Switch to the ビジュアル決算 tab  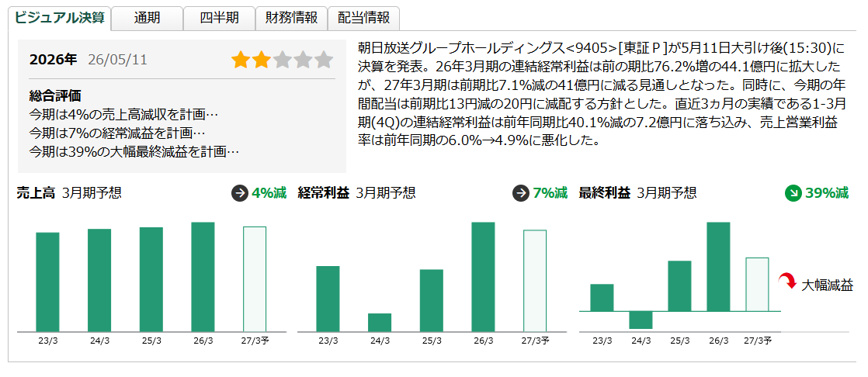click(59, 17)
